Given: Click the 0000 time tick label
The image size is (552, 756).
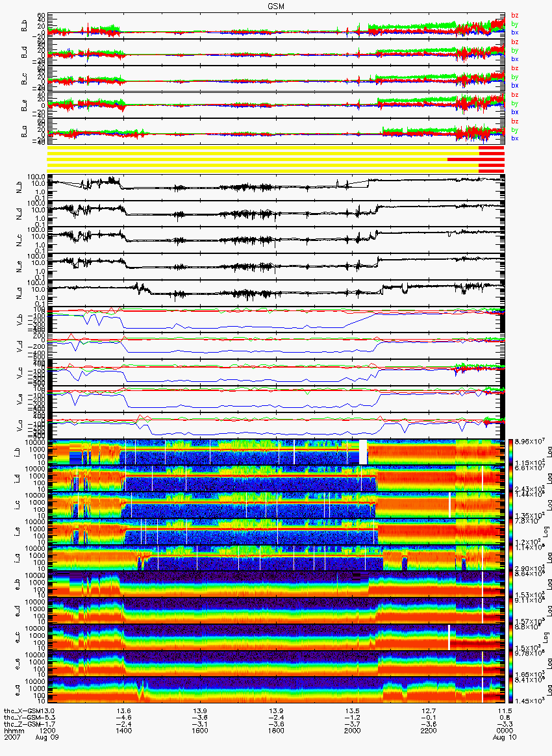Looking at the screenshot, I should [505, 731].
